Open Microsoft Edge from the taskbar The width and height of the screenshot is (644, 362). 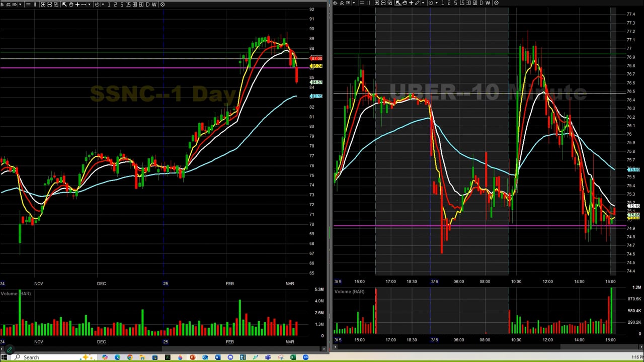(117, 357)
